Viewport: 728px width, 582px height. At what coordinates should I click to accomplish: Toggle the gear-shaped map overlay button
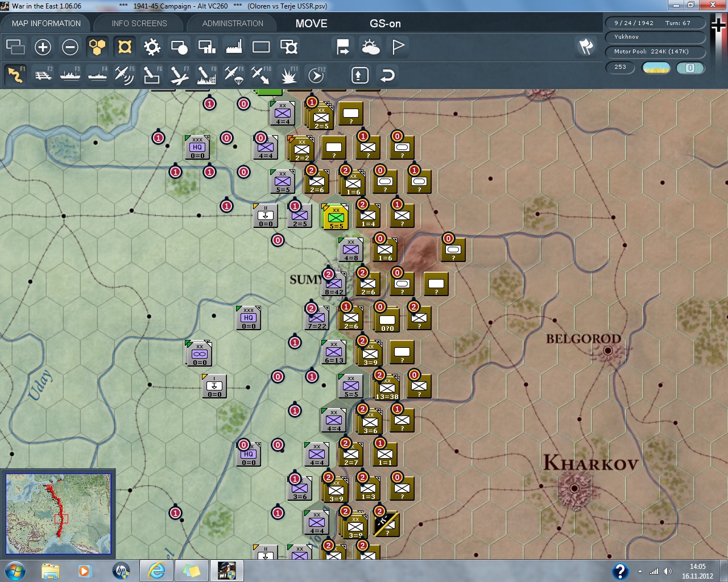152,47
